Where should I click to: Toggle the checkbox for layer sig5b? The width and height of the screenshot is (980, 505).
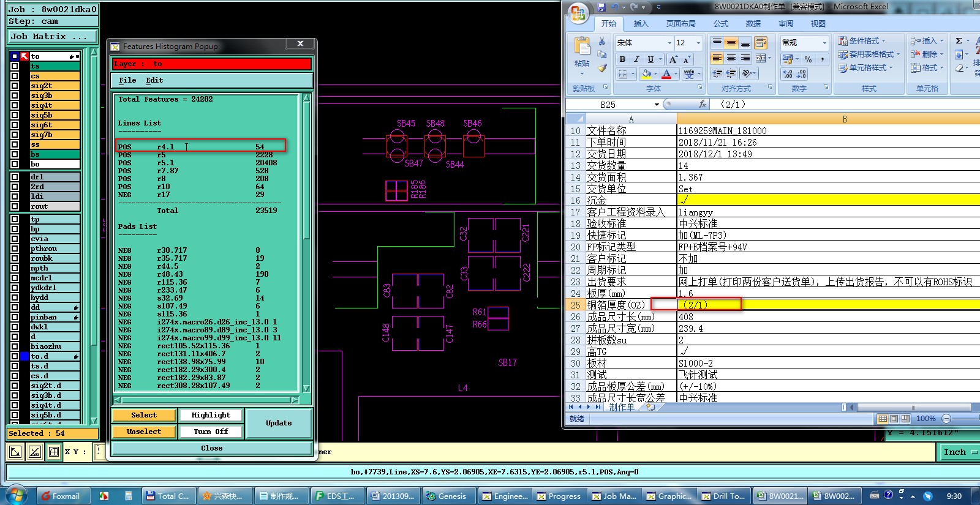(x=15, y=115)
